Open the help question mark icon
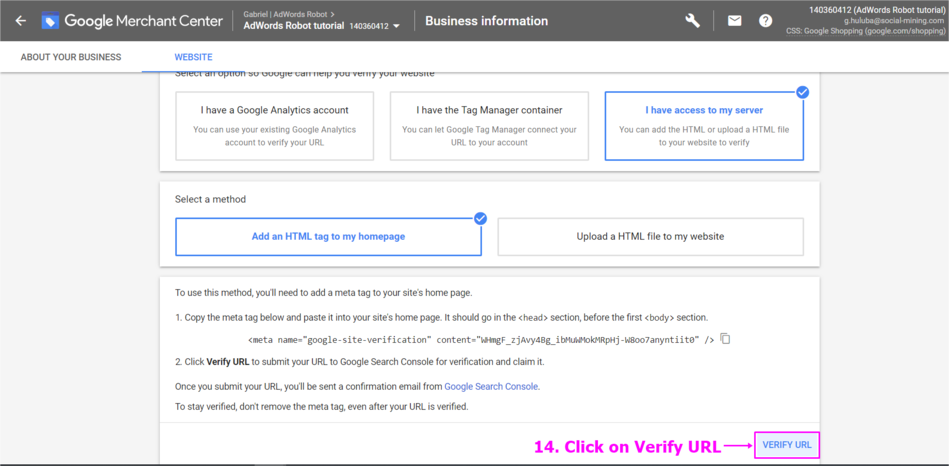Image resolution: width=949 pixels, height=466 pixels. coord(765,21)
